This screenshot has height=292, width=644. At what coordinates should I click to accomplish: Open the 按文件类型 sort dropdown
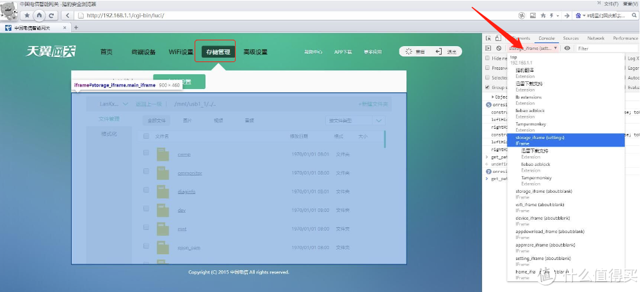point(355,121)
